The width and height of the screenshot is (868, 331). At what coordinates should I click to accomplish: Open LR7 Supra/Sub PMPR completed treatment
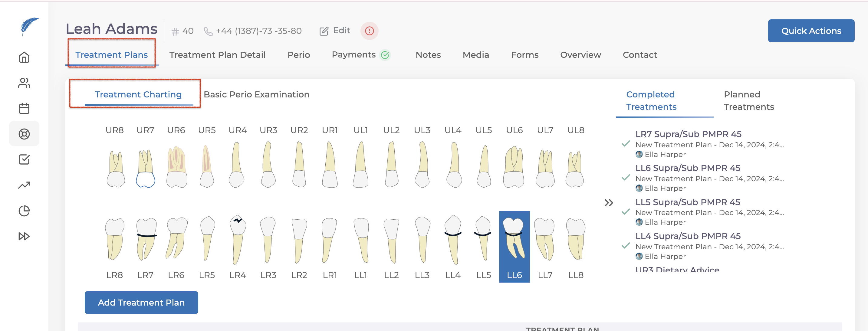tap(688, 134)
